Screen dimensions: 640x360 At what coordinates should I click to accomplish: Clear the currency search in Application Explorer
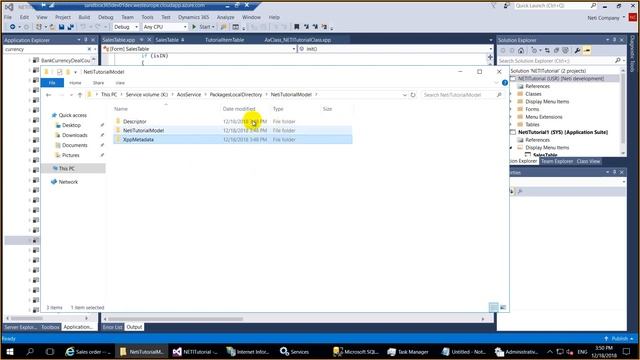[89, 49]
